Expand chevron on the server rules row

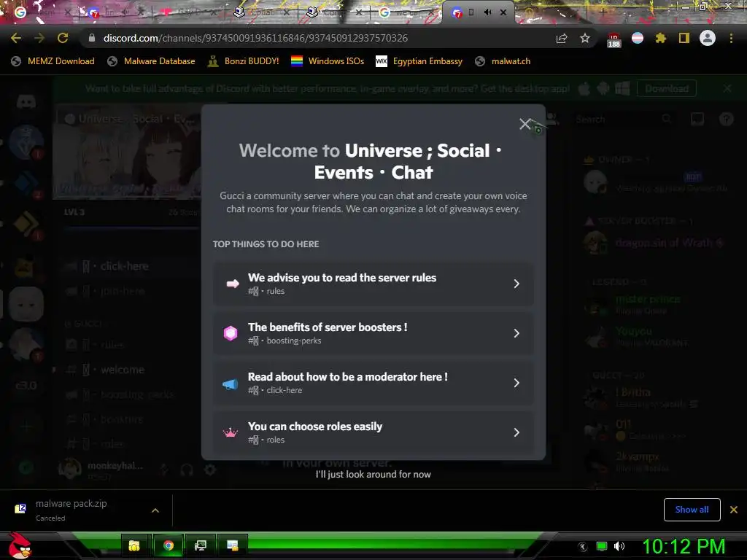point(516,284)
